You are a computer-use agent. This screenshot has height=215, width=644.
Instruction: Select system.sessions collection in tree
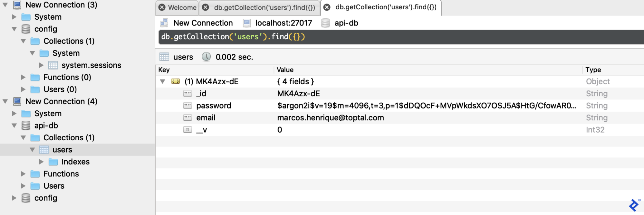pyautogui.click(x=91, y=65)
